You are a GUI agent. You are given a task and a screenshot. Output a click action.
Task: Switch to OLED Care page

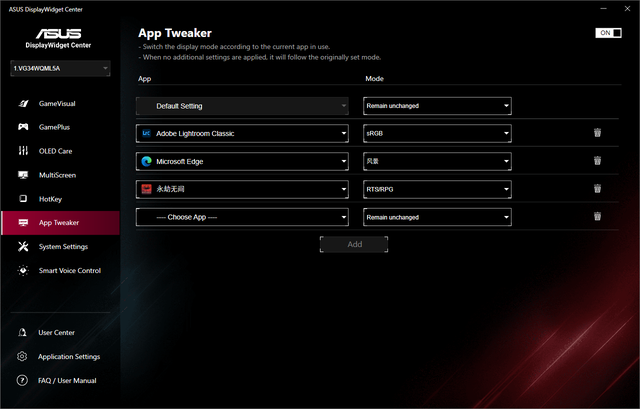60,151
